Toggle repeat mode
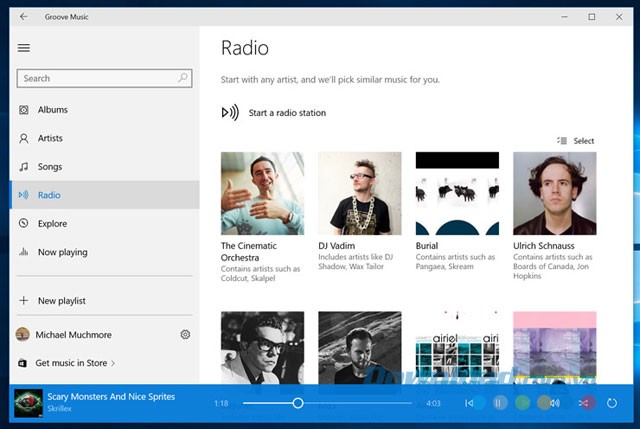The width and height of the screenshot is (640, 429). click(612, 403)
